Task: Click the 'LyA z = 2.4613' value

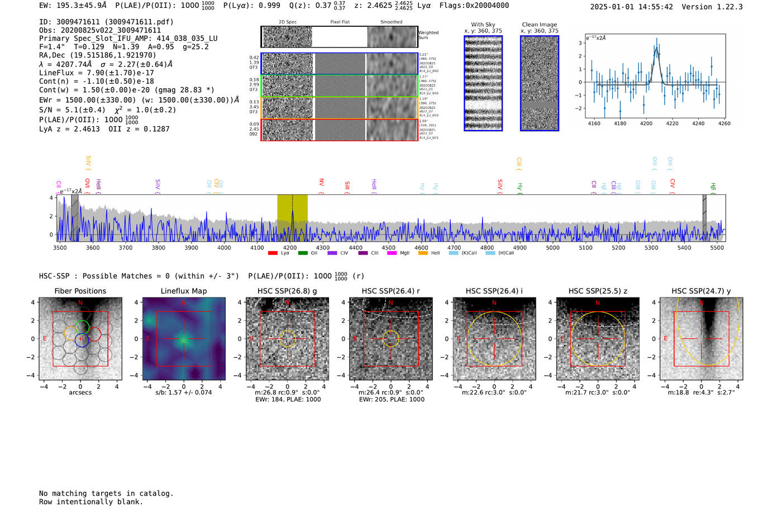Action: click(x=69, y=129)
